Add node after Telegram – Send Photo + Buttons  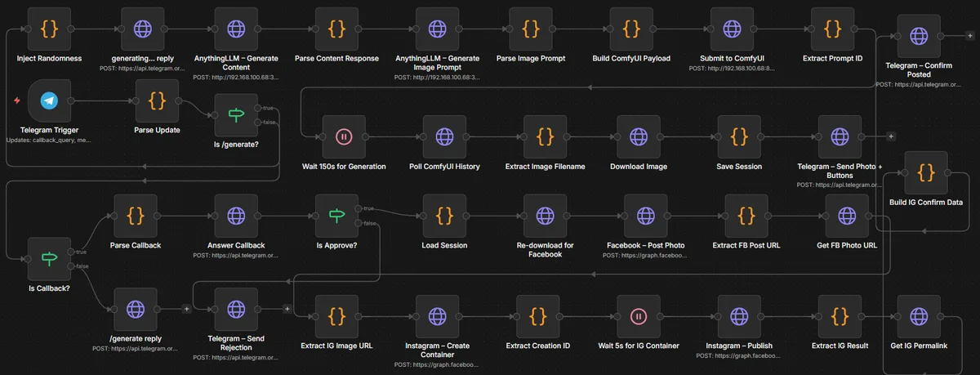coord(890,136)
